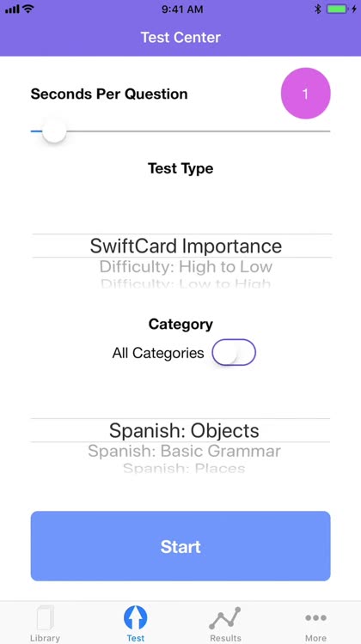
Task: Choose Spanish: Basic Grammar in picker
Action: 184,451
